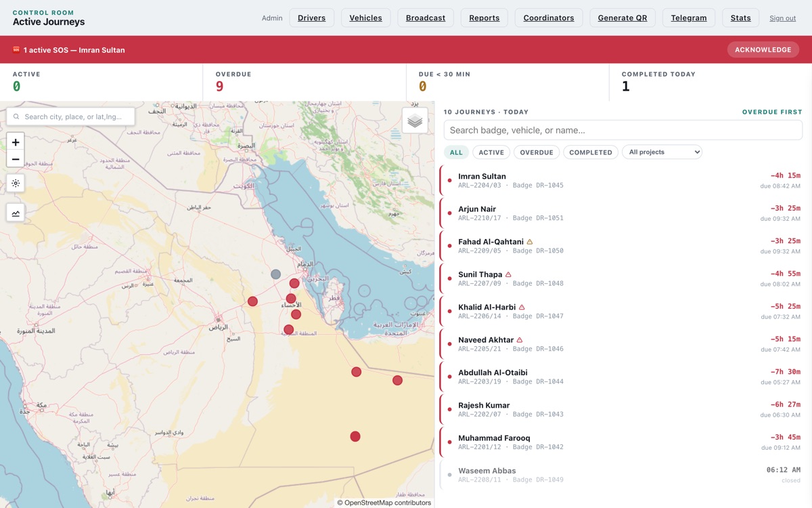Open the Reports page

(484, 18)
